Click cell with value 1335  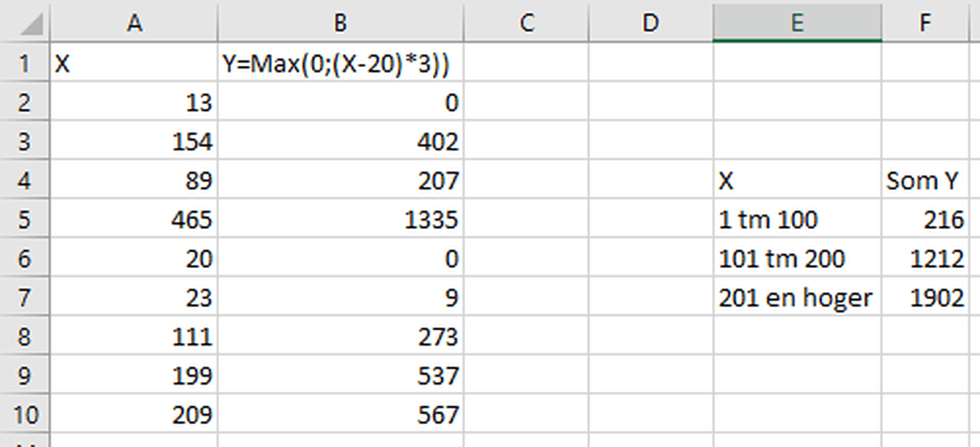pyautogui.click(x=340, y=218)
